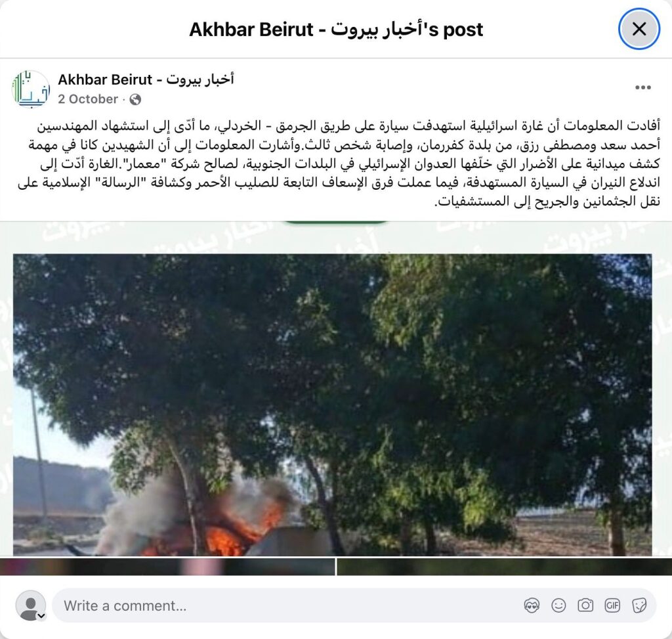
Task: Open the Akhbar Beirut page logo avatar
Action: point(31,89)
